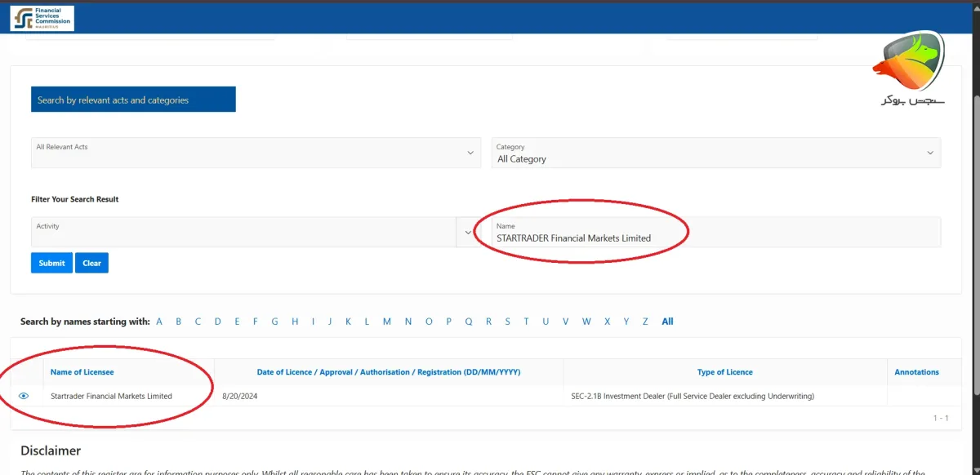980x475 pixels.
Task: Select SEC-2.1B Investment Dealer licence cell
Action: pyautogui.click(x=693, y=396)
